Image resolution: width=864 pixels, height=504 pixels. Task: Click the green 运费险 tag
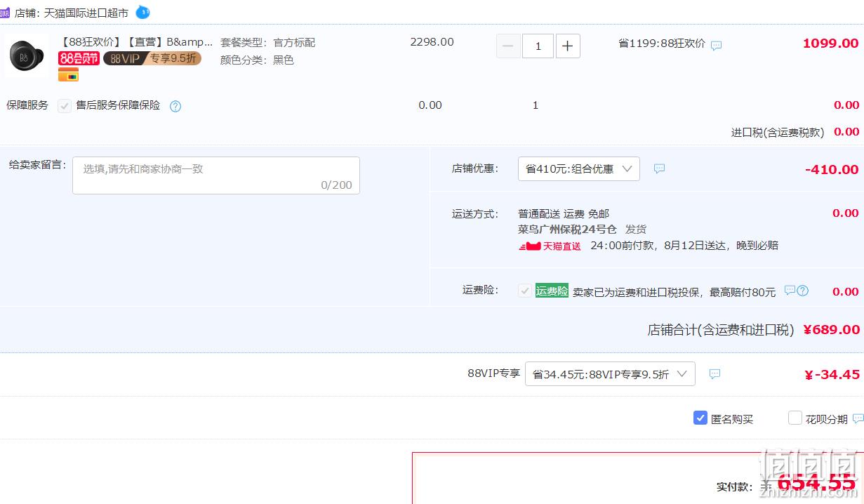[552, 291]
